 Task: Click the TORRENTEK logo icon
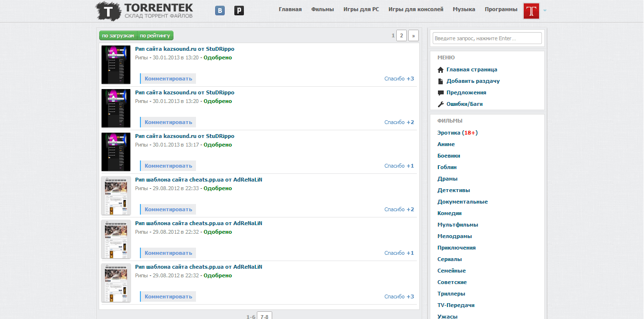point(108,11)
